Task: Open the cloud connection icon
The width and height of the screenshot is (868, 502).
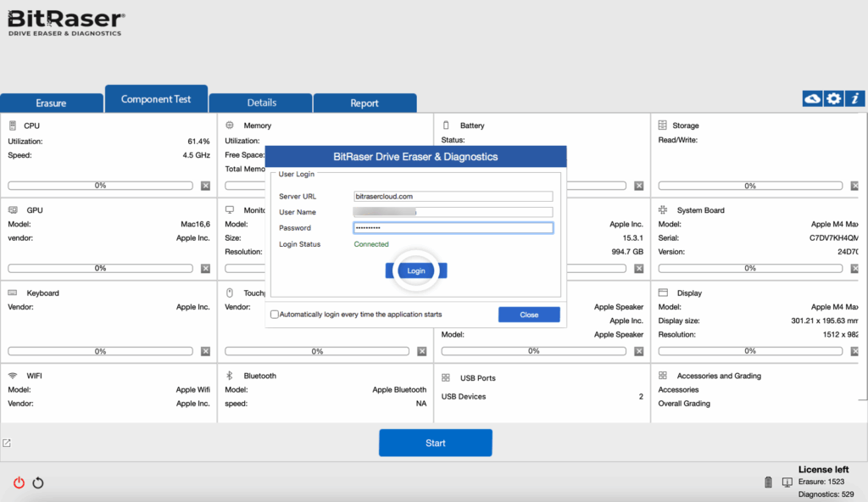Action: point(812,99)
